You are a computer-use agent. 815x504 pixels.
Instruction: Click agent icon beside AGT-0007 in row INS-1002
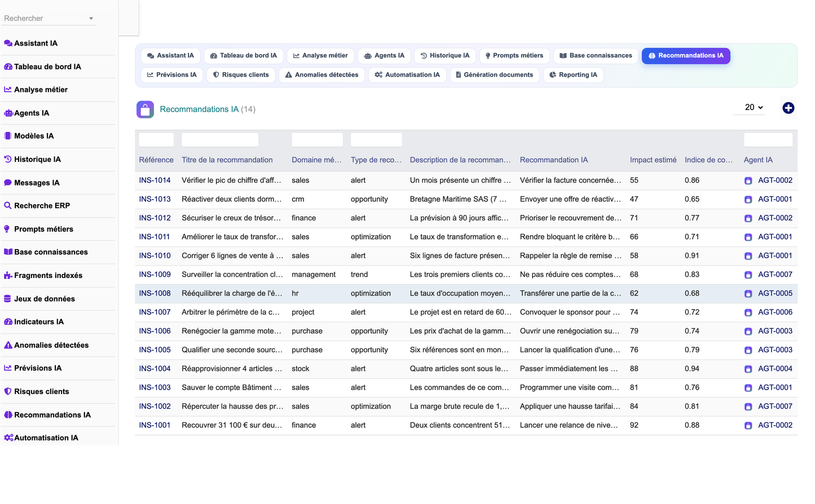click(x=748, y=406)
